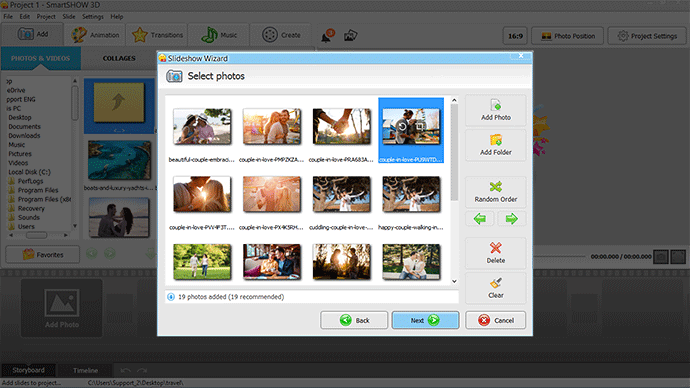This screenshot has width=690, height=388.
Task: Switch to the Music tab
Action: click(x=219, y=35)
